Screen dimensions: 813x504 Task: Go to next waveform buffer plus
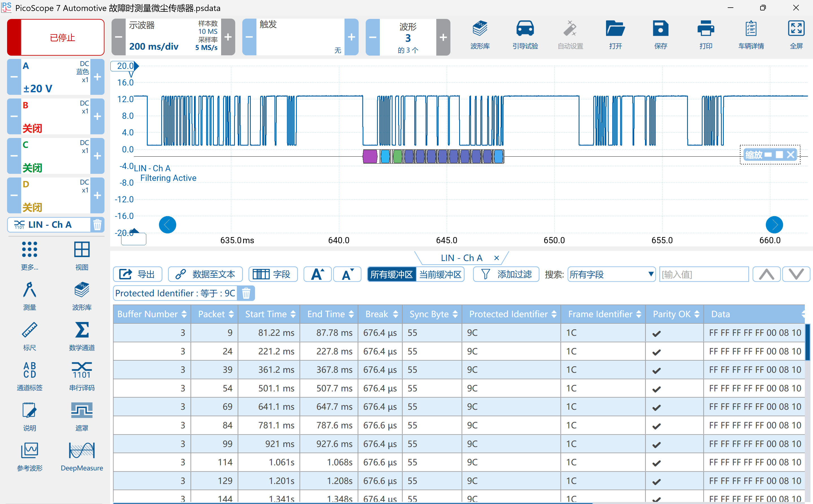[x=443, y=37]
